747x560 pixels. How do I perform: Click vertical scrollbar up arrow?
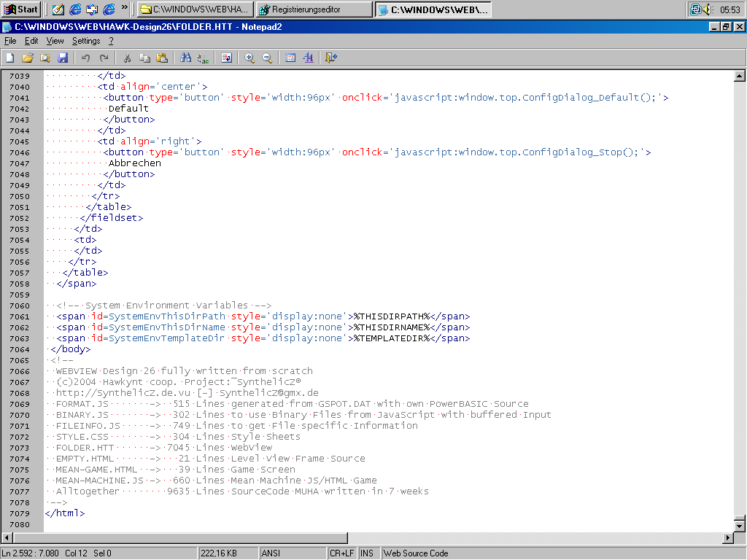(x=740, y=76)
